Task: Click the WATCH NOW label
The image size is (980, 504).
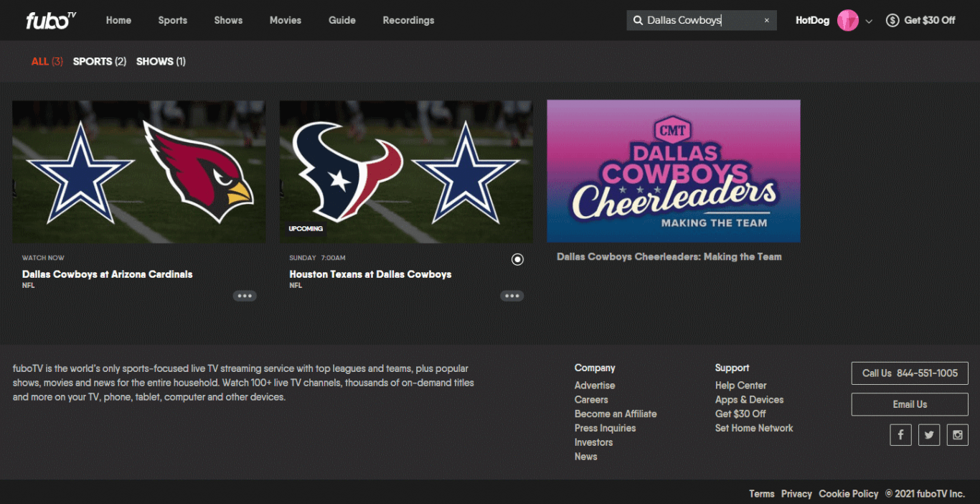Action: point(43,258)
